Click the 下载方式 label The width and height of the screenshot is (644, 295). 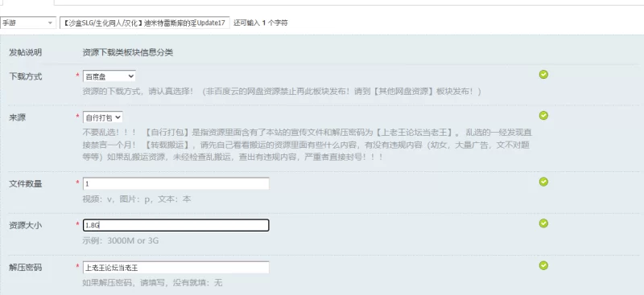[x=26, y=76]
